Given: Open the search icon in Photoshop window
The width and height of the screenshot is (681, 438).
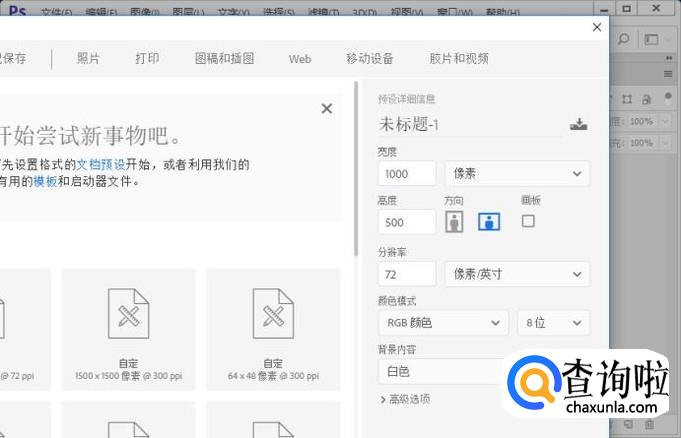Looking at the screenshot, I should pyautogui.click(x=624, y=39).
